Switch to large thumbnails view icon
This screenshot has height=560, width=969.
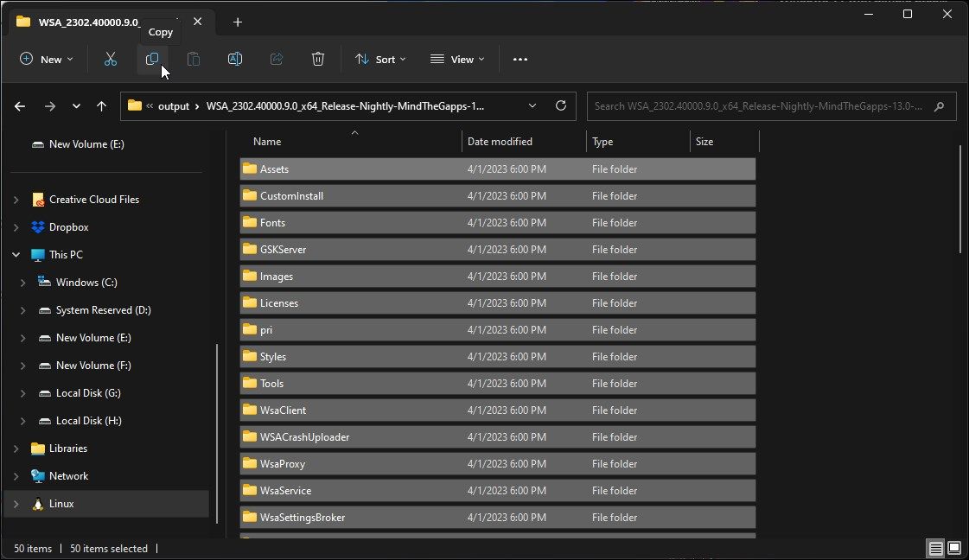click(x=954, y=548)
